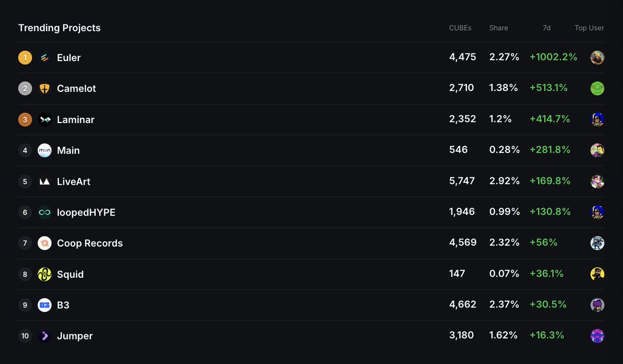
Task: Click the Jumper project logo icon
Action: tap(45, 336)
